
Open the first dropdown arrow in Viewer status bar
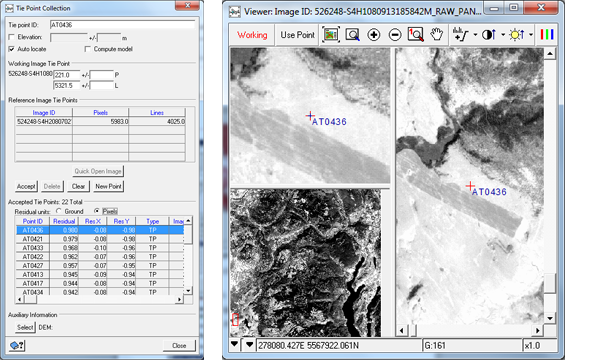pyautogui.click(x=235, y=345)
